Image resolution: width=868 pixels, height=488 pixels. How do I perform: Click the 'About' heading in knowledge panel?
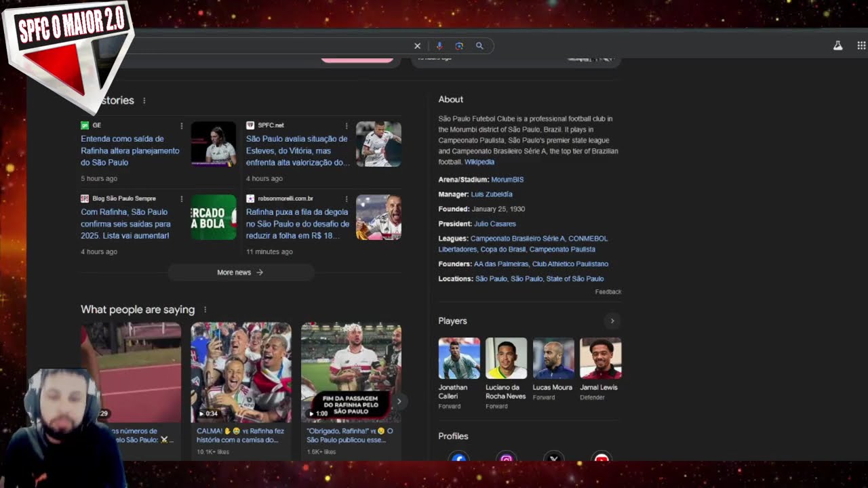pos(451,100)
